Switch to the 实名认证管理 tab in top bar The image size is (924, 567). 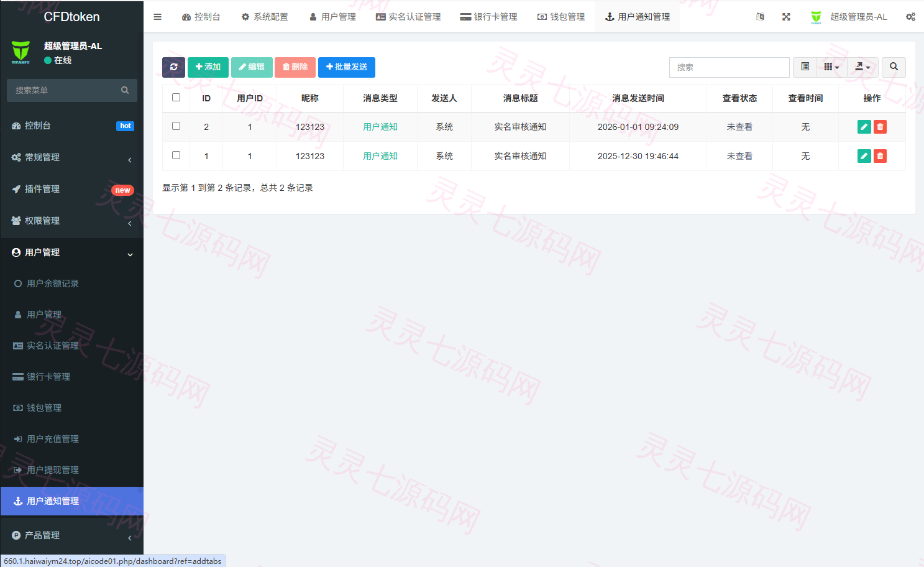[x=408, y=17]
